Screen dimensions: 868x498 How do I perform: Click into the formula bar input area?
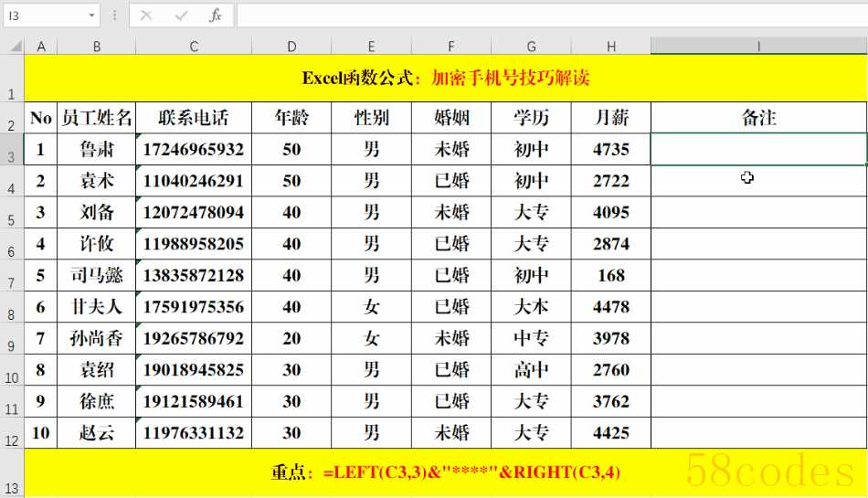552,16
